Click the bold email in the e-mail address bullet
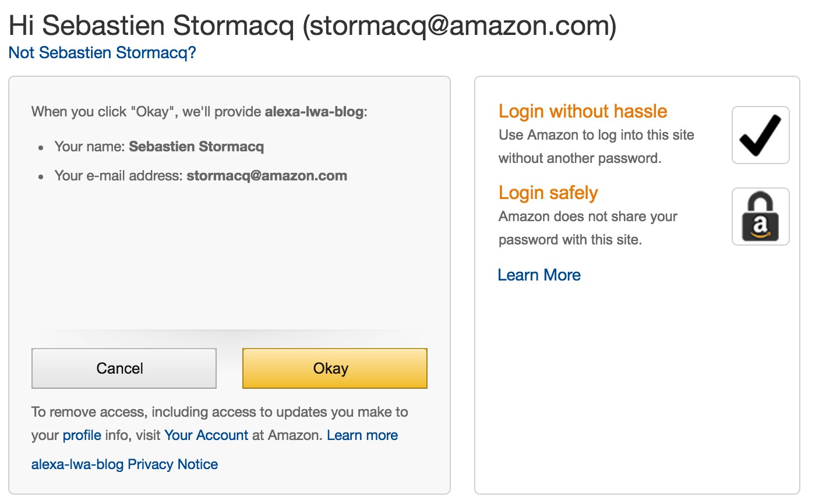Screen dimensions: 819x504 click(267, 176)
